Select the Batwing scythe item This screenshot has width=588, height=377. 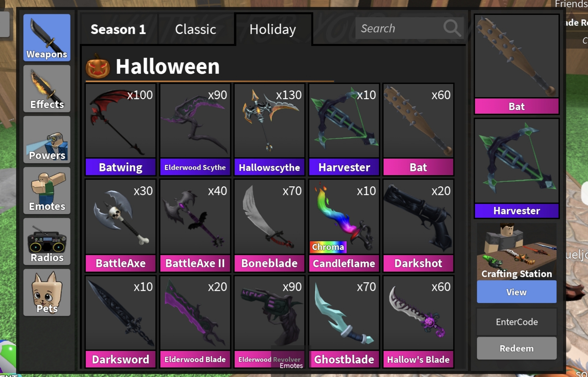click(121, 130)
